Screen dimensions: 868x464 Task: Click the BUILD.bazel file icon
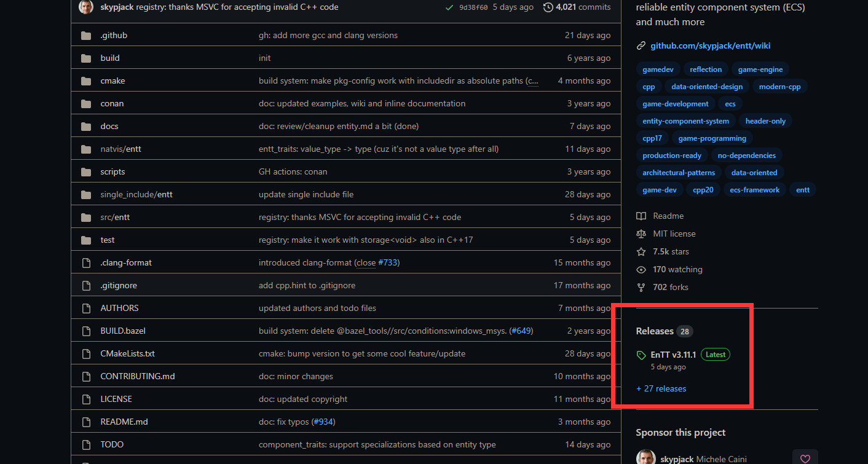pyautogui.click(x=86, y=331)
